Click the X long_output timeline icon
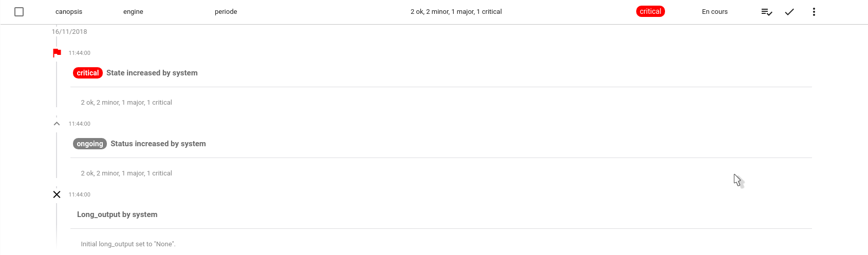Viewport: 868px width, 255px height. click(57, 194)
